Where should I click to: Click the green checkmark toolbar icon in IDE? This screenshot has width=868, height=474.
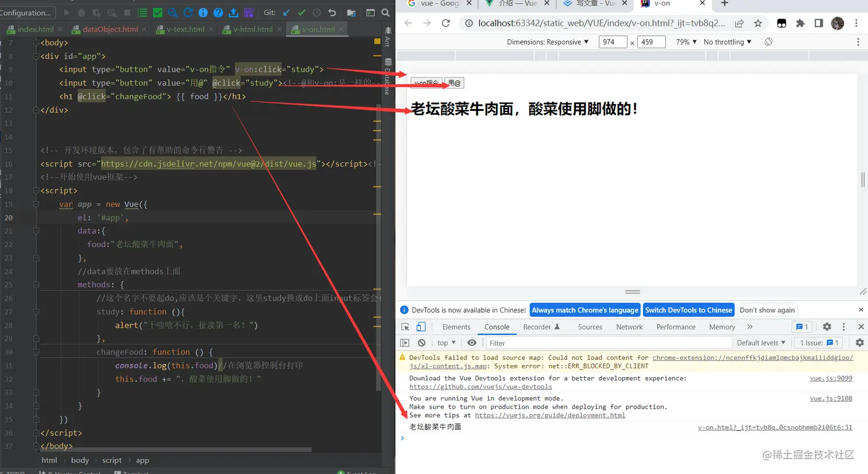click(x=157, y=13)
